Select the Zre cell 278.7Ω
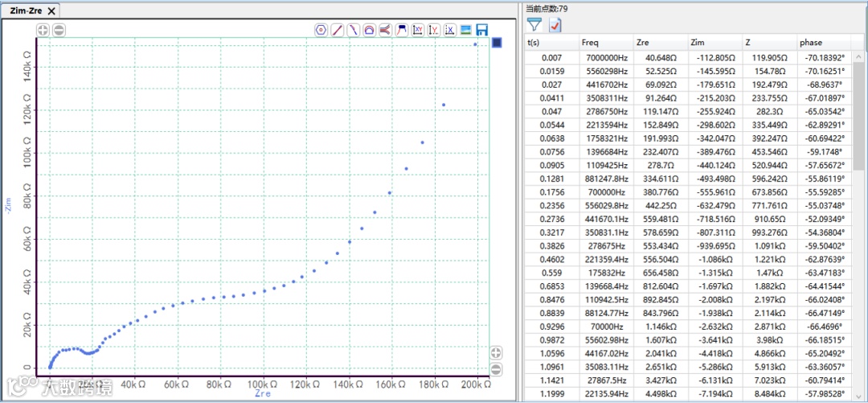 click(660, 165)
